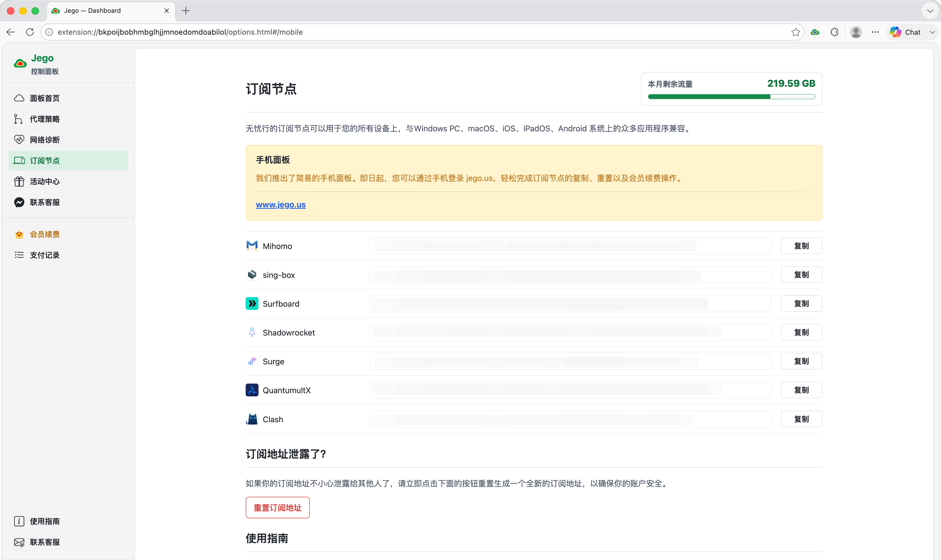The height and width of the screenshot is (560, 941).
Task: Open a new browser tab
Action: 186,11
